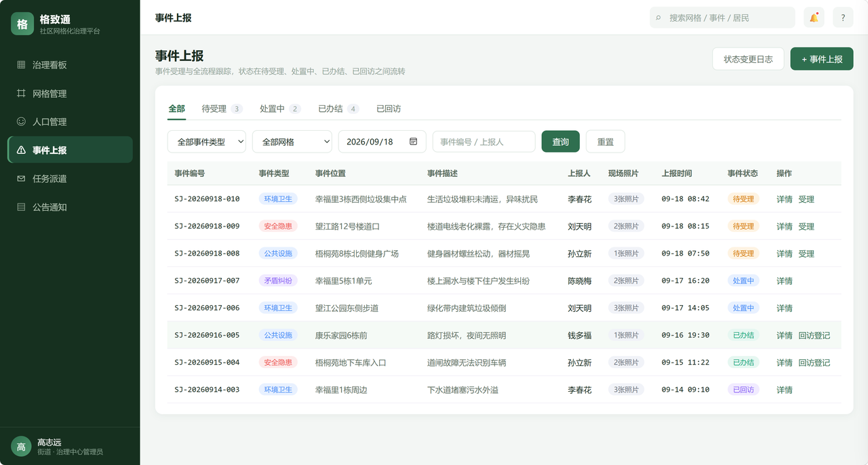This screenshot has width=868, height=465.
Task: Open 人口管理 in the sidebar
Action: [70, 122]
